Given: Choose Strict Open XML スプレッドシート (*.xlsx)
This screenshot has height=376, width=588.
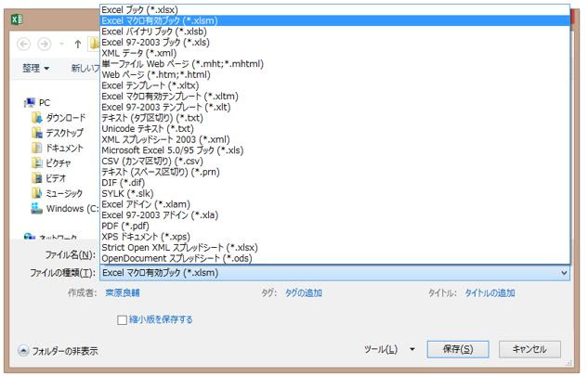Looking at the screenshot, I should click(335, 248).
